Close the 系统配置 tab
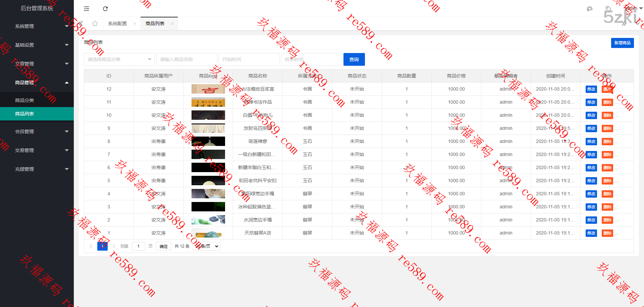 click(x=135, y=23)
